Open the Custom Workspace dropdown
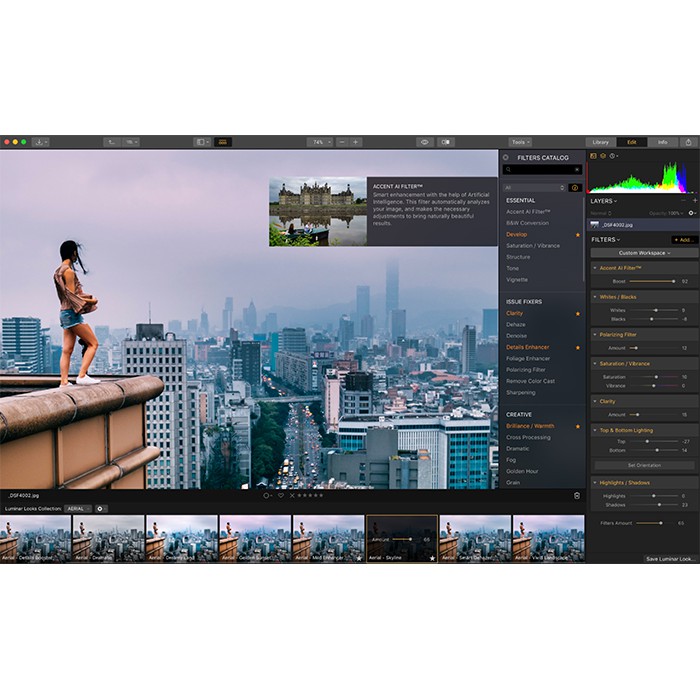This screenshot has width=700, height=700. [642, 253]
